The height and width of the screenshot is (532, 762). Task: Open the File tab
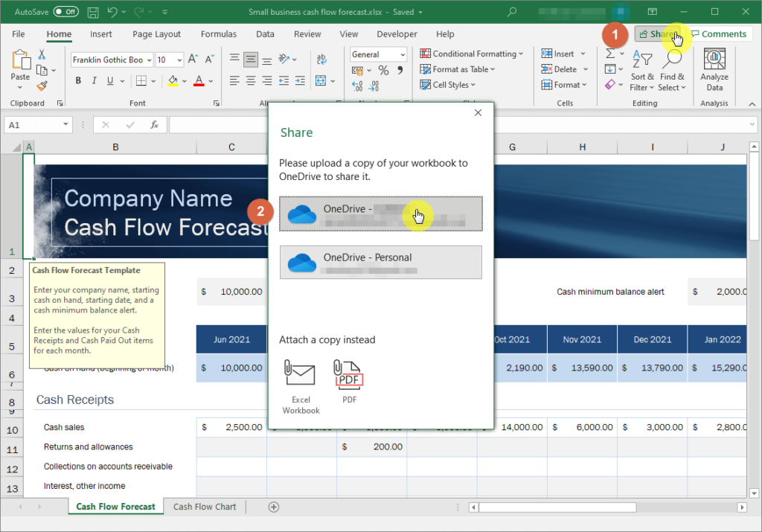click(x=19, y=34)
